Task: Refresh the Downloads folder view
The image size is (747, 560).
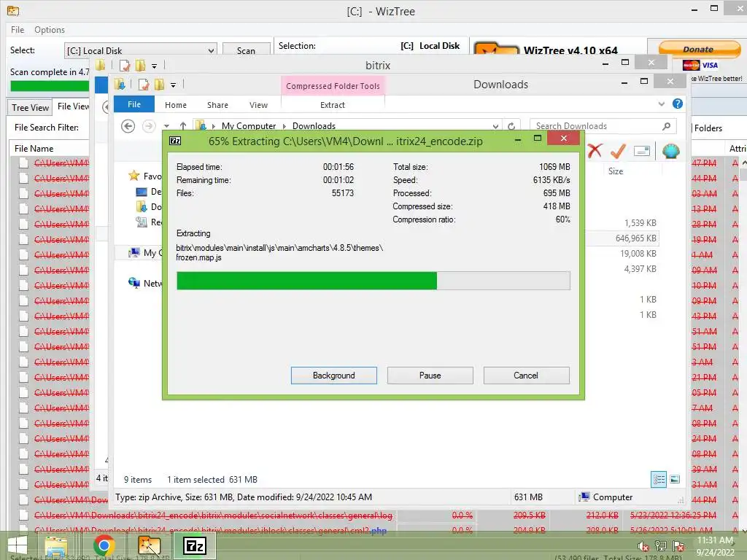Action: pyautogui.click(x=511, y=126)
